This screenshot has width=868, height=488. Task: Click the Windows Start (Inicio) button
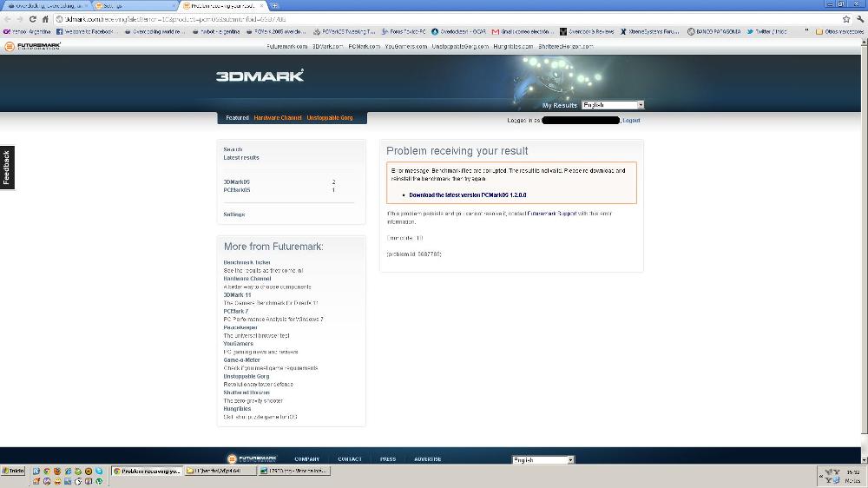coord(13,471)
